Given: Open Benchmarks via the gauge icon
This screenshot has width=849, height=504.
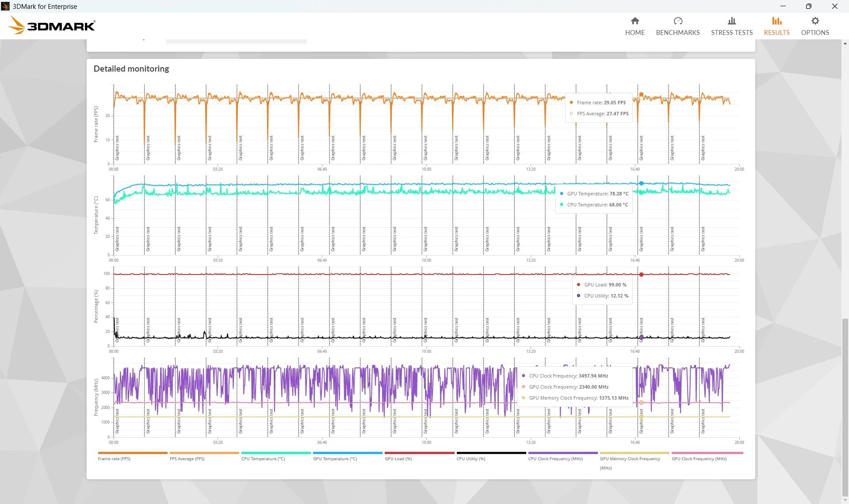Looking at the screenshot, I should point(677,21).
